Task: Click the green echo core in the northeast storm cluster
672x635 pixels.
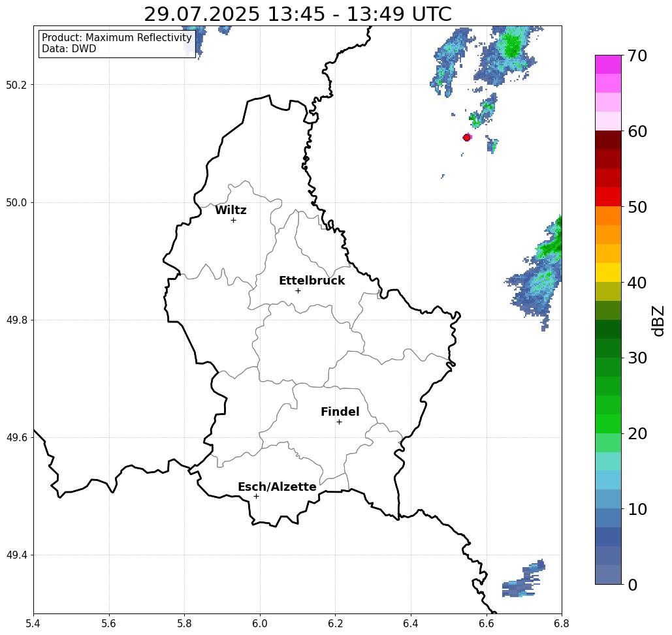Action: pyautogui.click(x=512, y=45)
